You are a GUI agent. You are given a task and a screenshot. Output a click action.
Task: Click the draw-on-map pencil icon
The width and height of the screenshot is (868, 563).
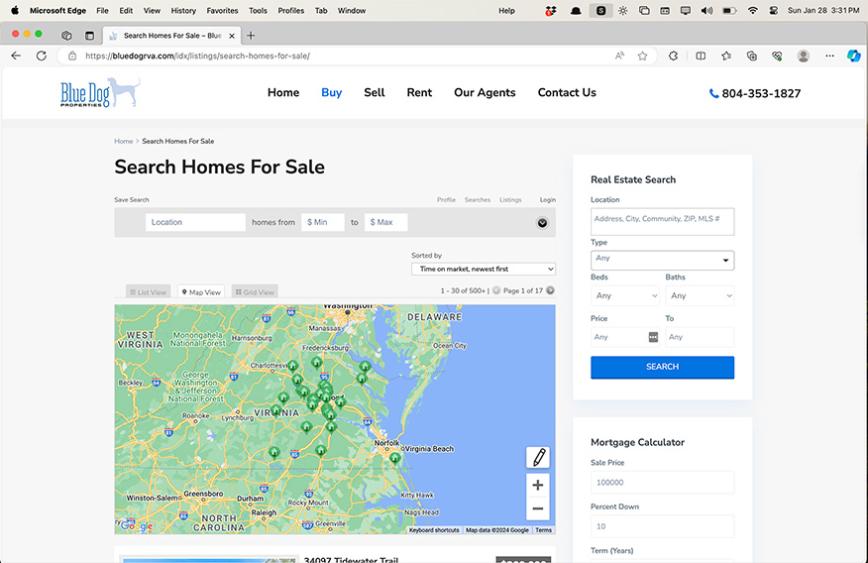[x=538, y=457]
